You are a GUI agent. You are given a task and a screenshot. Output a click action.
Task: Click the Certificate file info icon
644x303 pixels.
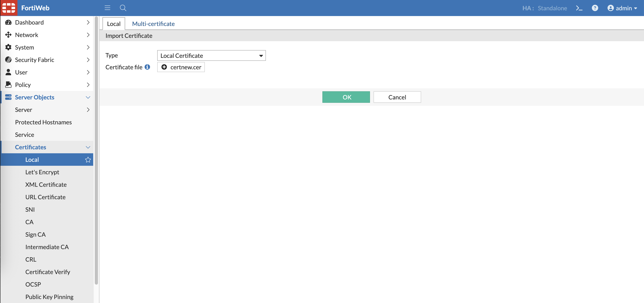[x=148, y=67]
